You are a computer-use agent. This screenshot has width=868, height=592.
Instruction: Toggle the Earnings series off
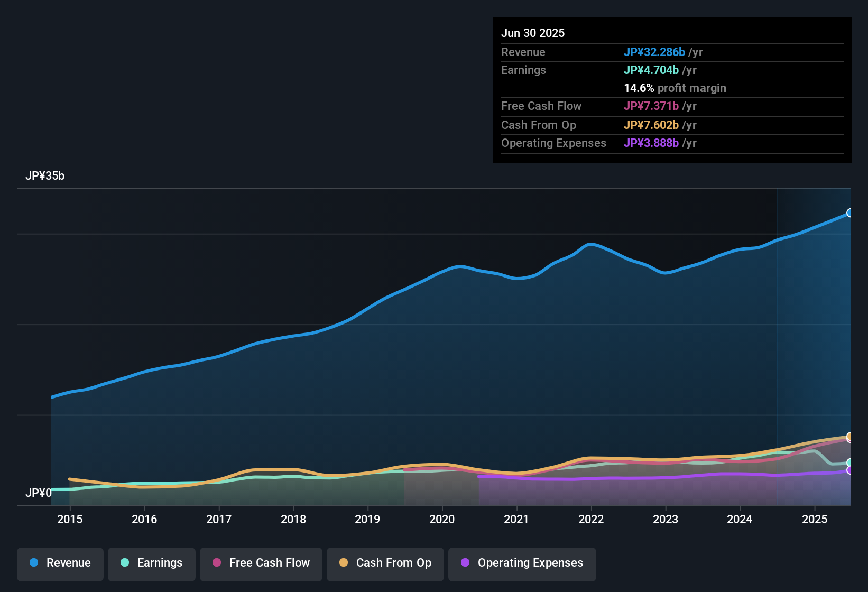152,563
